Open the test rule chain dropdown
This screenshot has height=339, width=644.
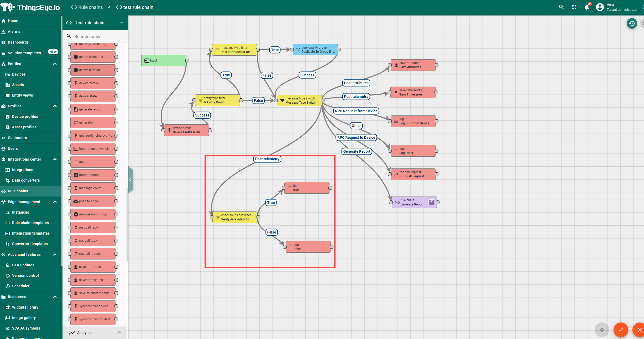tap(122, 23)
